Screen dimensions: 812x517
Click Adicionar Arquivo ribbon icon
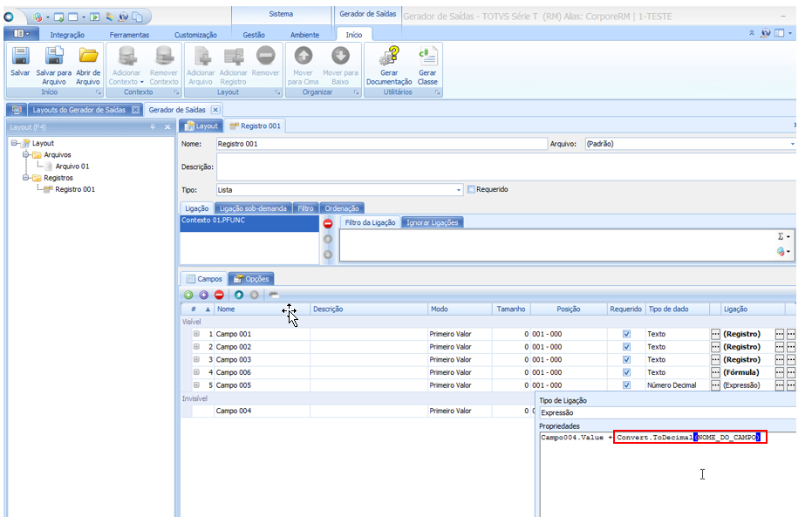[201, 56]
